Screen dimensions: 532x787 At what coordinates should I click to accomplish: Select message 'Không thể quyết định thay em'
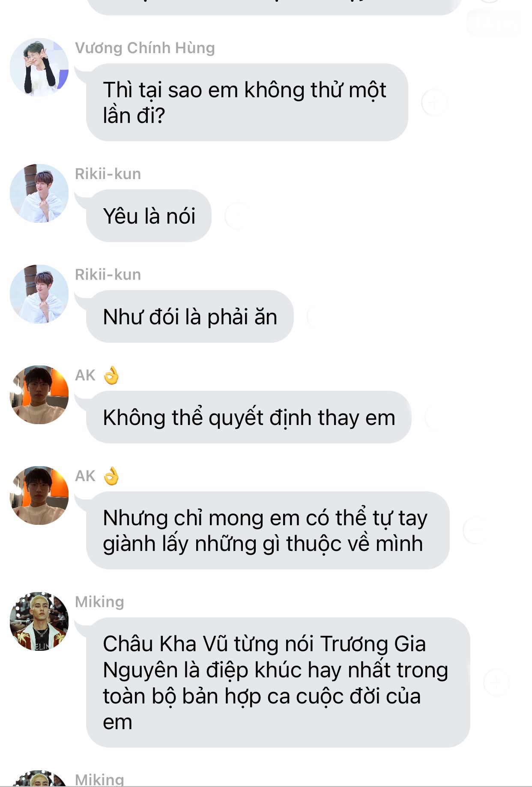(x=248, y=417)
